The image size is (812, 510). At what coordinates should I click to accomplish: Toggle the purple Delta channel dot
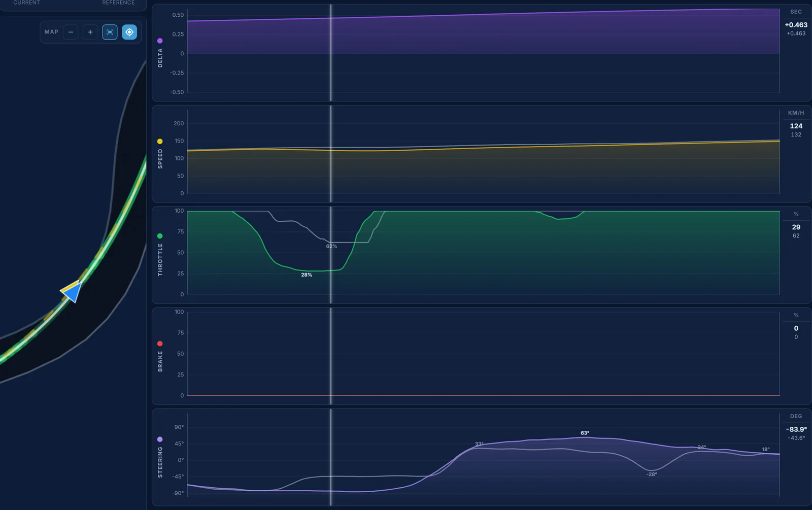point(160,41)
